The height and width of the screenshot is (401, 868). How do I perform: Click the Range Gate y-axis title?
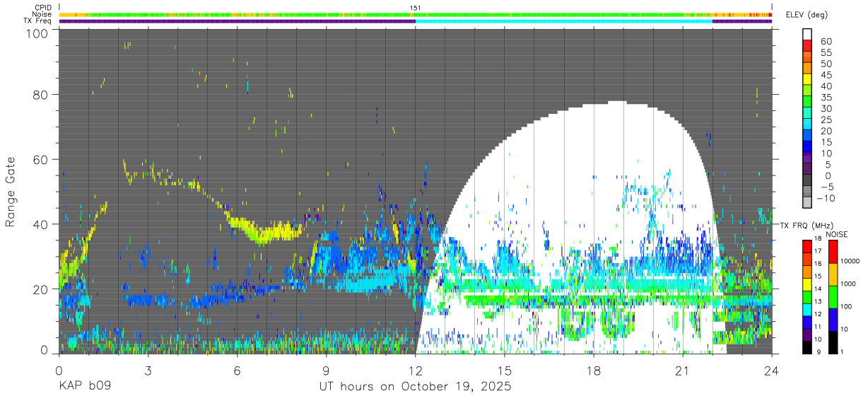11,192
